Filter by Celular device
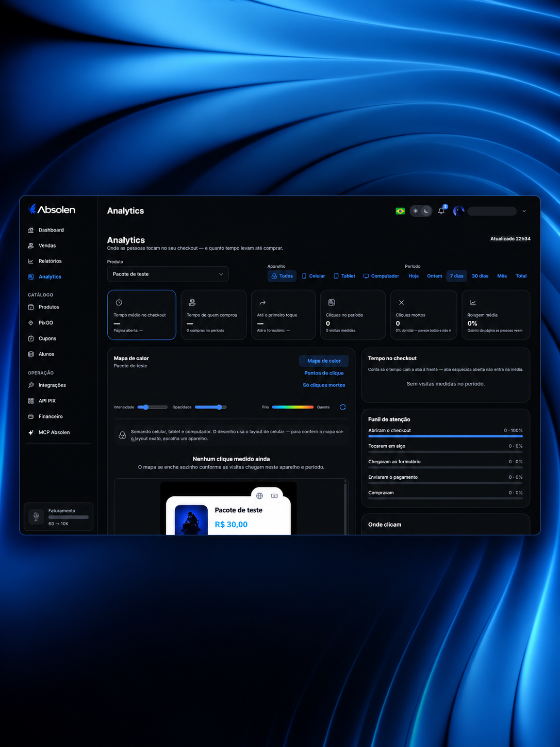The width and height of the screenshot is (560, 747). tap(314, 276)
